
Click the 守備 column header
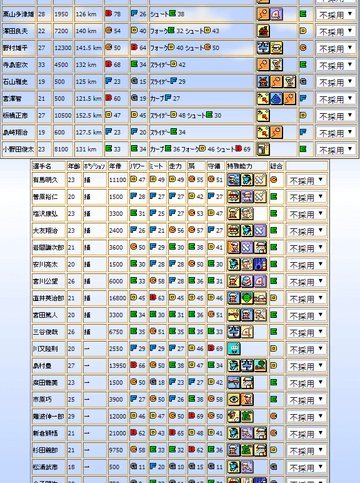(215, 166)
